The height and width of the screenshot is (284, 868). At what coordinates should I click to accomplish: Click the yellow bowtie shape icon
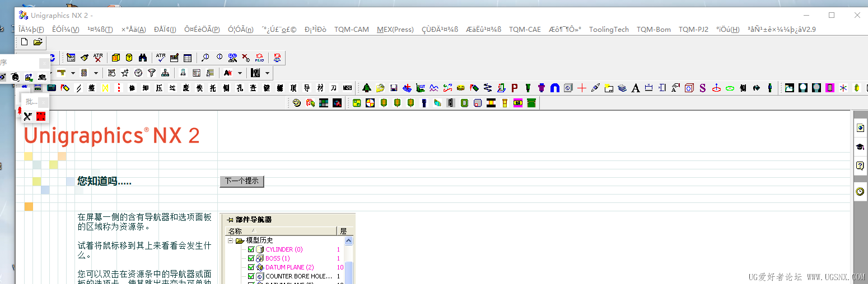[105, 88]
